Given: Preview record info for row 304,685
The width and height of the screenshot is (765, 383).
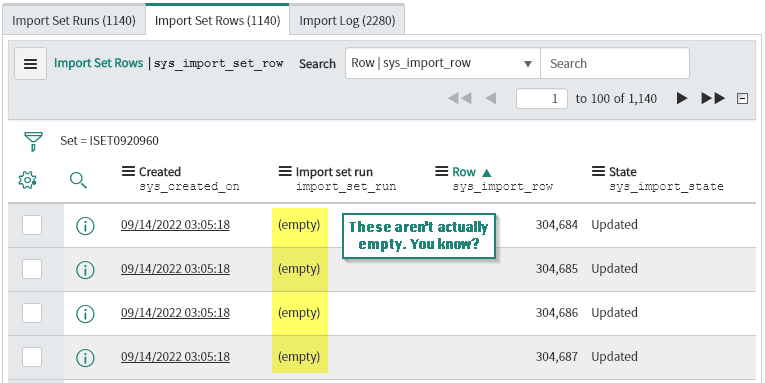Looking at the screenshot, I should 85,269.
